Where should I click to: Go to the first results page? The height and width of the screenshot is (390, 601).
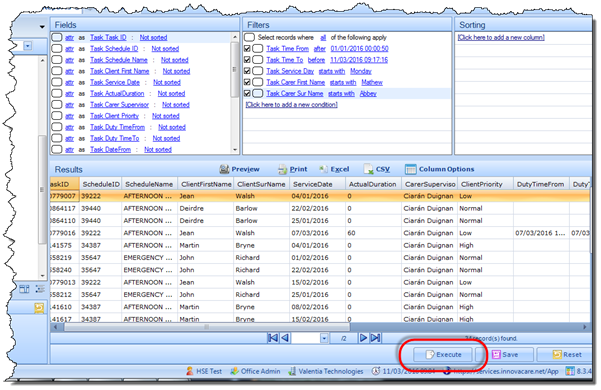(x=273, y=338)
